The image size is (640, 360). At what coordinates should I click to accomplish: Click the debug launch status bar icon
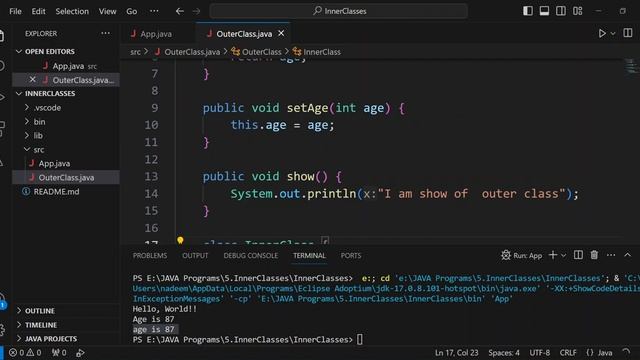click(x=80, y=353)
